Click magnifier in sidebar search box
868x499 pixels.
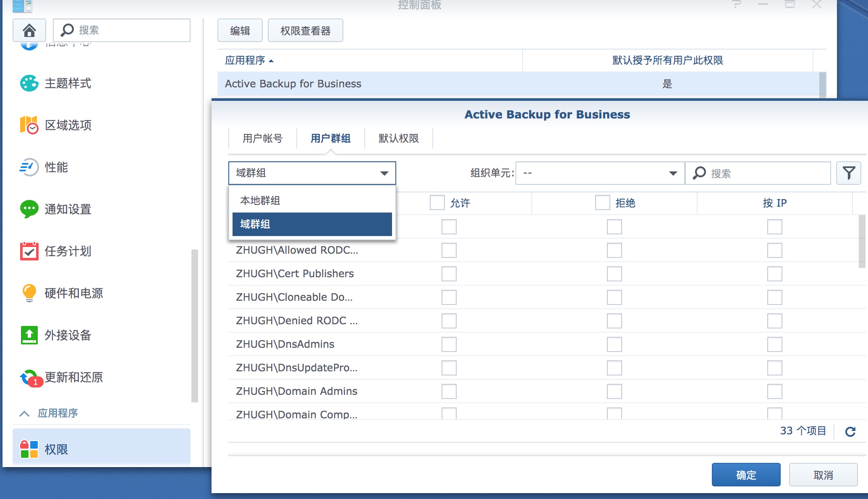67,30
